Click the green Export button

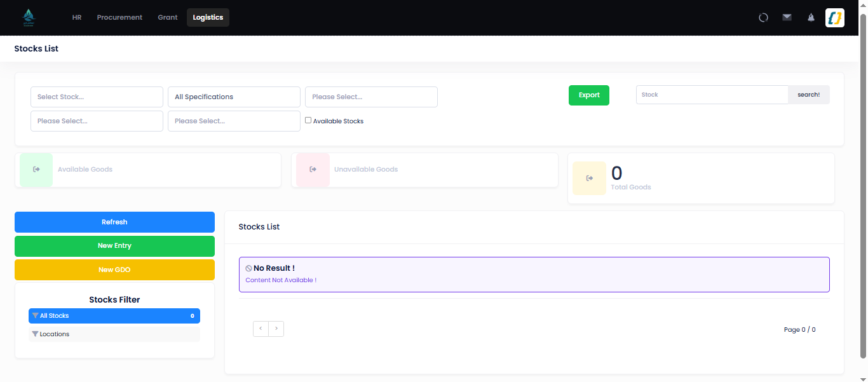coord(589,95)
